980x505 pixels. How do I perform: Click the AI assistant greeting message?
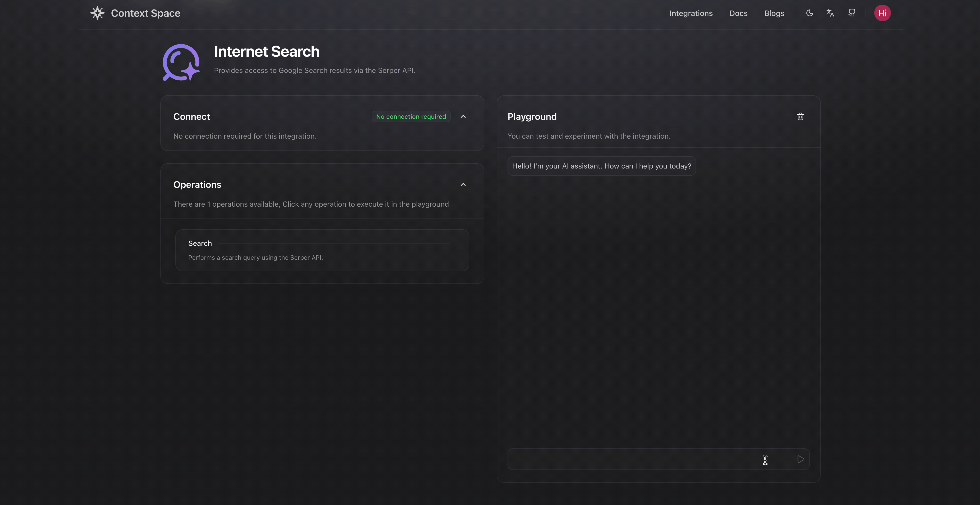pos(601,166)
